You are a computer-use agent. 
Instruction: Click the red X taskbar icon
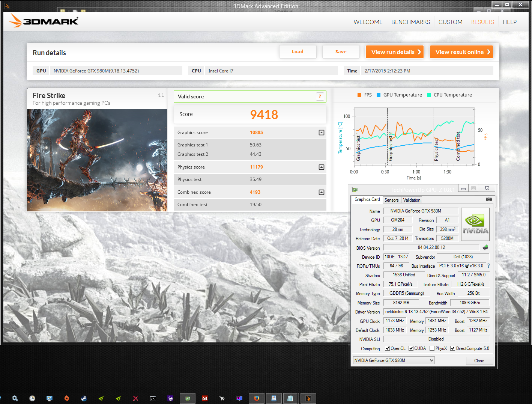tap(135, 398)
